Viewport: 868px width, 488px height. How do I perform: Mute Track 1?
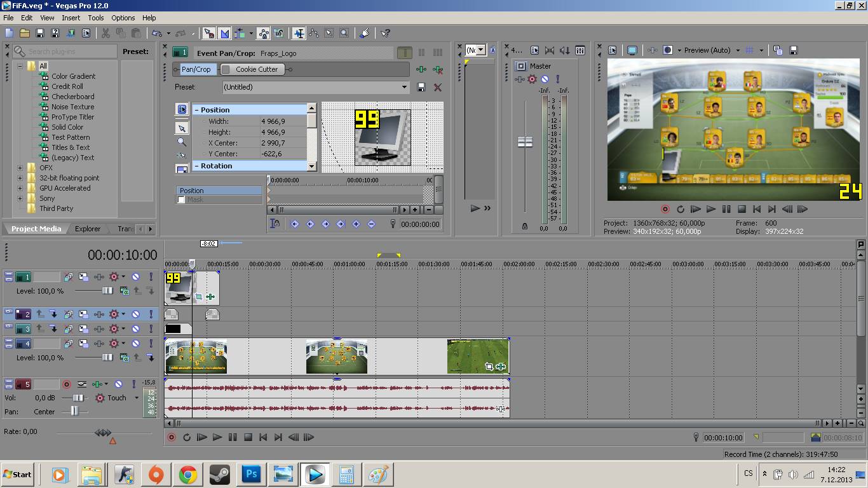tap(135, 277)
